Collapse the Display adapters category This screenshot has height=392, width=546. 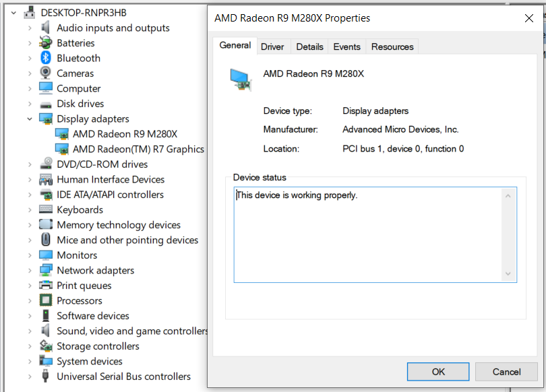point(30,119)
